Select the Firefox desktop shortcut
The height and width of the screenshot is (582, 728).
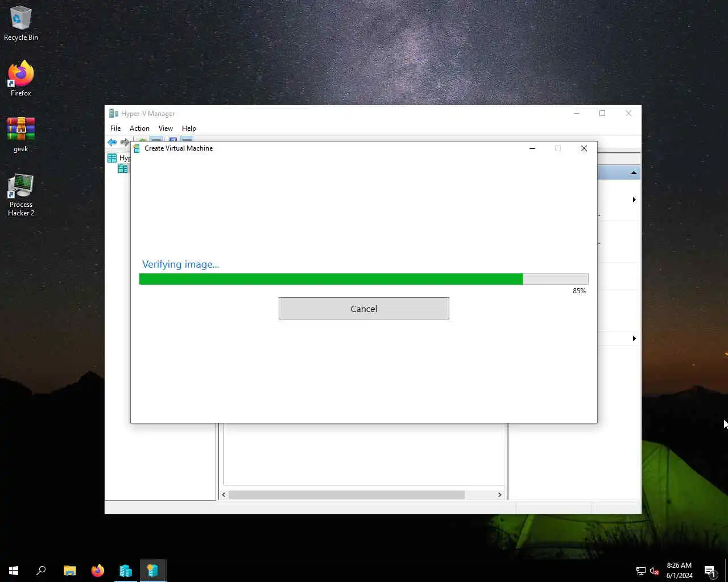(21, 78)
